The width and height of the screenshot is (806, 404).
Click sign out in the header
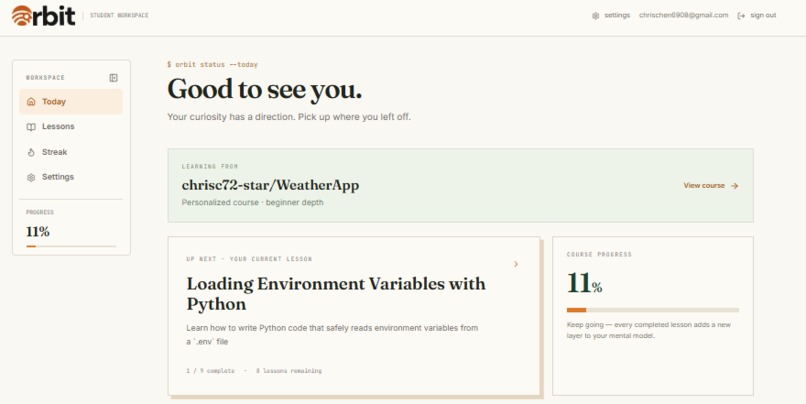tap(757, 15)
